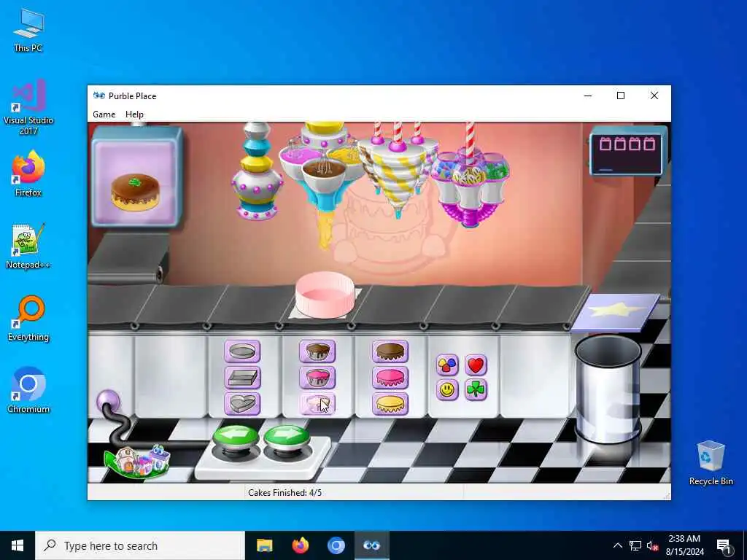Add the green clover decoration

point(476,390)
